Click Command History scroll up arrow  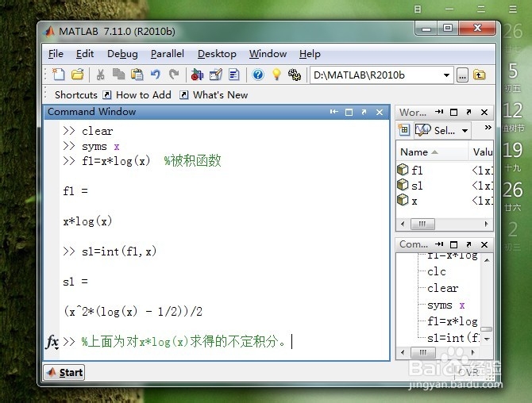coord(487,260)
